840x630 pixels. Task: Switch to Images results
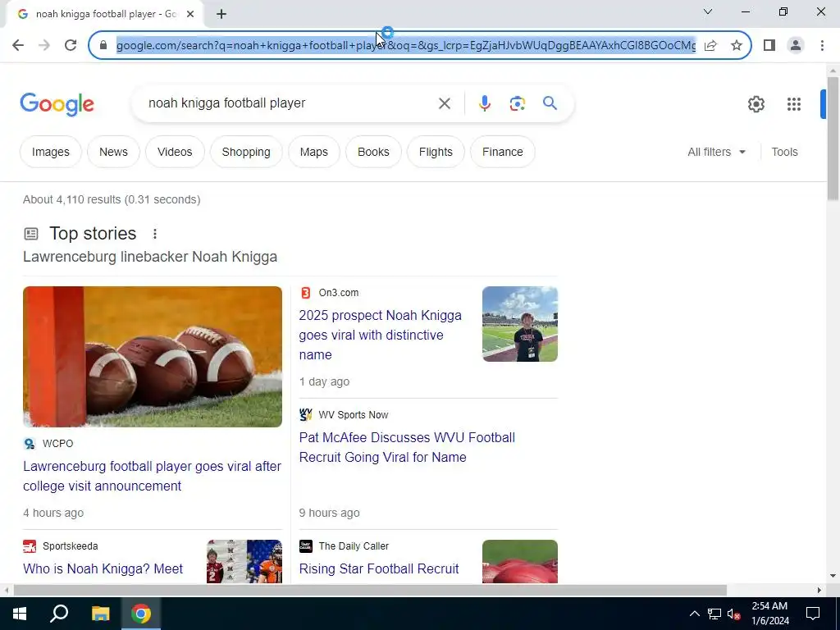tap(50, 152)
